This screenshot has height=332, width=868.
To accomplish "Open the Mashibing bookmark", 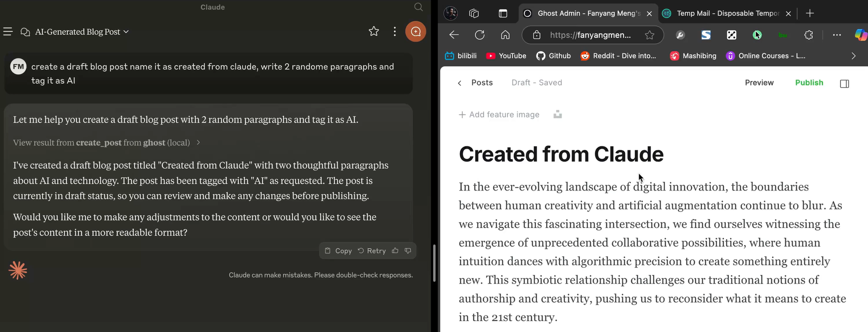I will 693,56.
